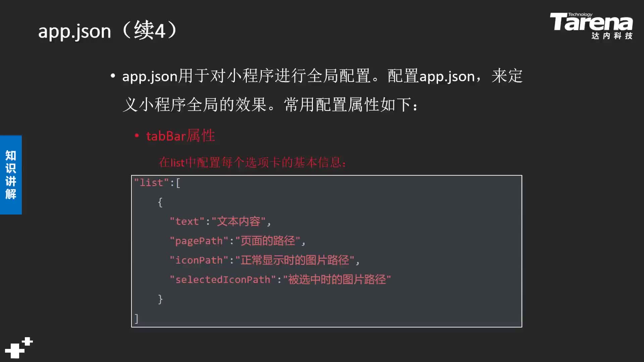
Task: Click the 页面的路径 value string
Action: [x=268, y=241]
